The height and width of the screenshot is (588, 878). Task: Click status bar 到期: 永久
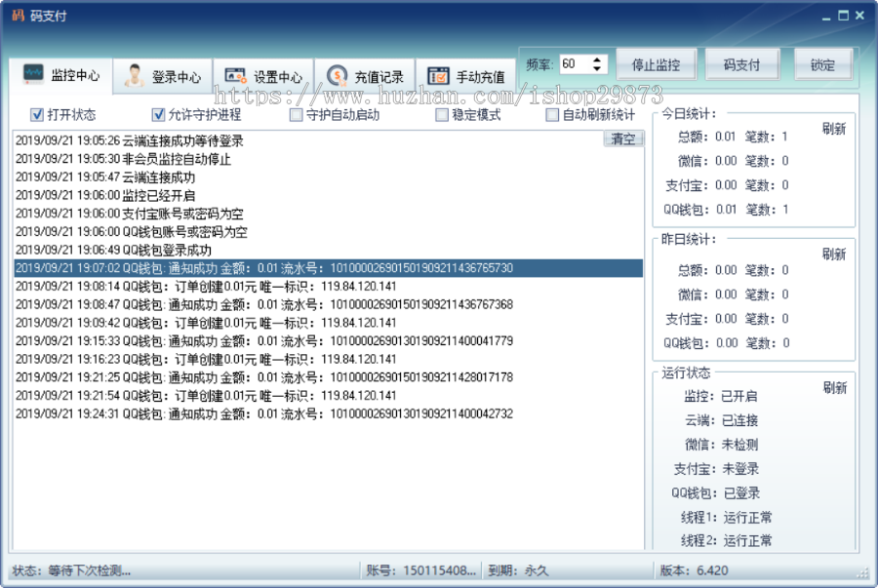(518, 570)
